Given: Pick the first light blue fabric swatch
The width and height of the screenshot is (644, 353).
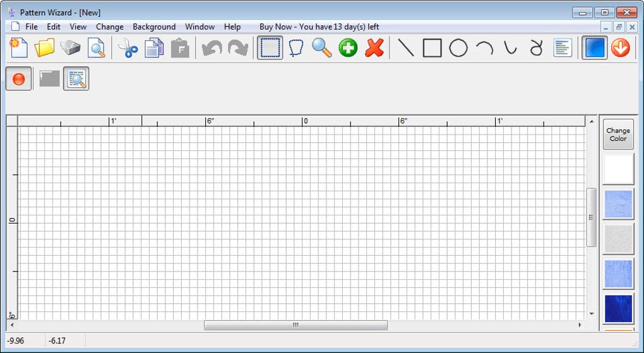Looking at the screenshot, I should [618, 204].
